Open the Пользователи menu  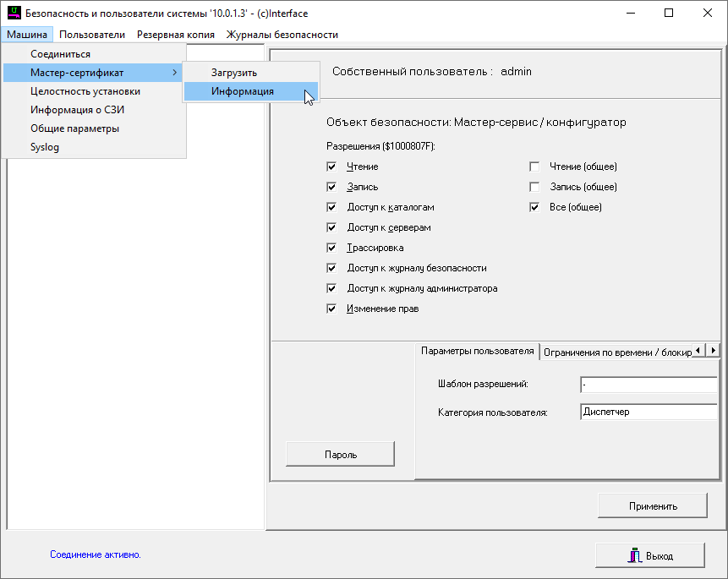pyautogui.click(x=92, y=35)
